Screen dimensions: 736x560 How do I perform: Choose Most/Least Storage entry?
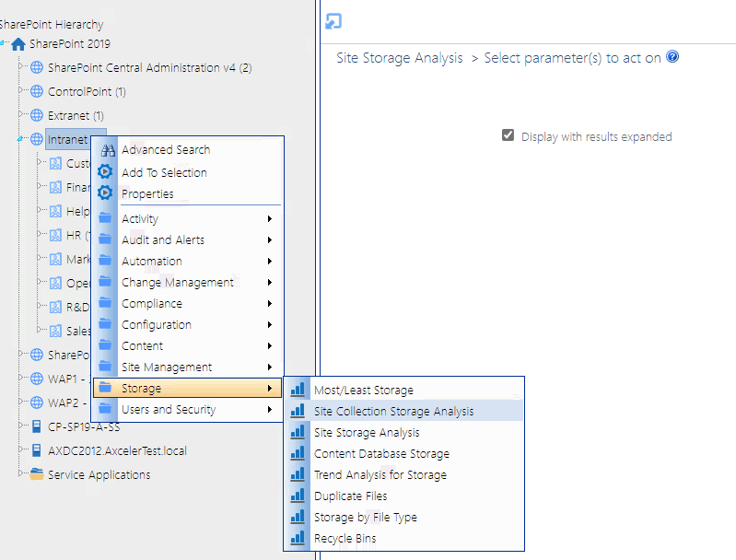(404, 390)
